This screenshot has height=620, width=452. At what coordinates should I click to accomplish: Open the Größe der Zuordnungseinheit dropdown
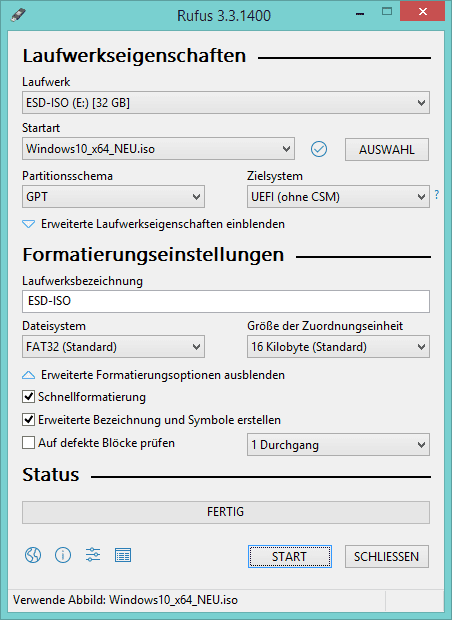[338, 347]
